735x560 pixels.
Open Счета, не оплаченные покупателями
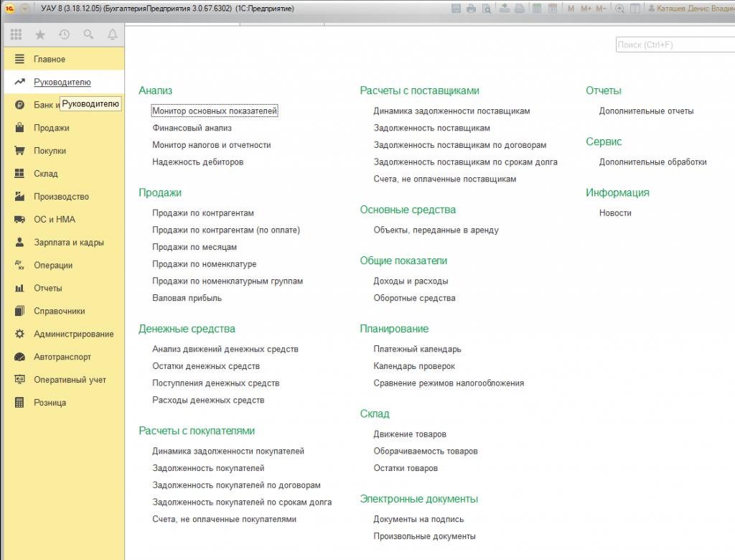tap(224, 519)
